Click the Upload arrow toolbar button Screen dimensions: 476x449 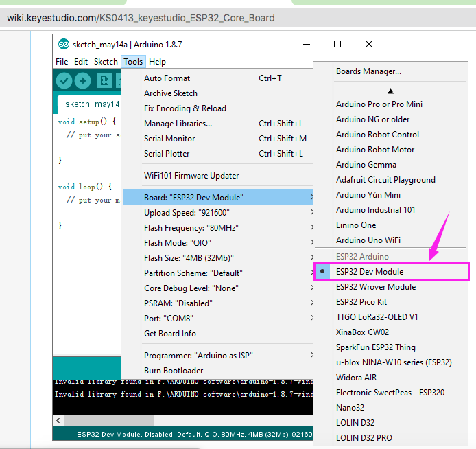tap(82, 81)
